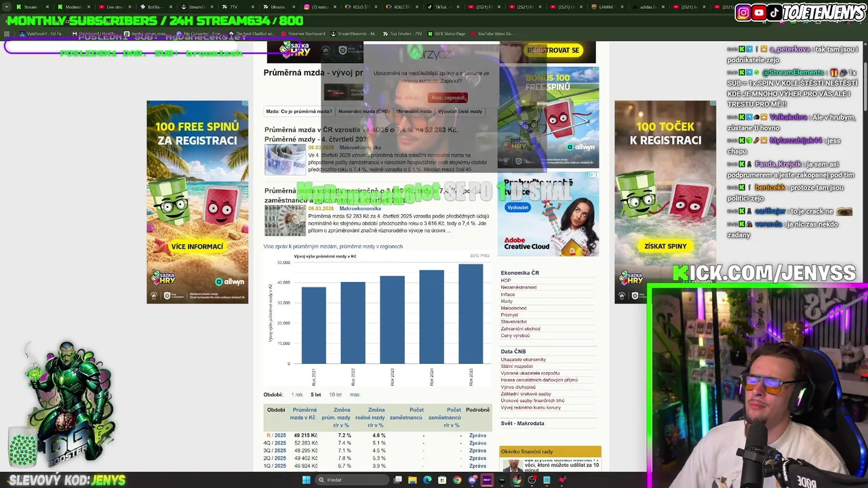868x488 pixels.
Task: Open Zahraniční obchod in the sidebar
Action: coord(521,329)
